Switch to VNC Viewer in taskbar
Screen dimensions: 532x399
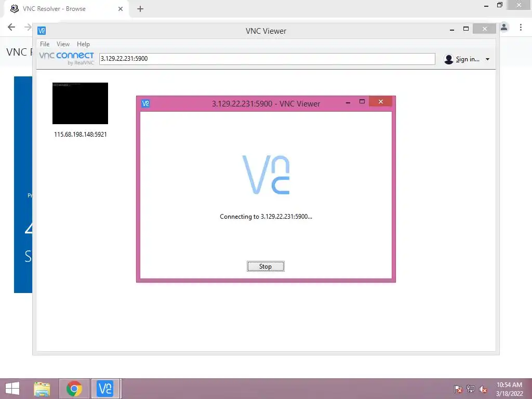[x=105, y=389]
